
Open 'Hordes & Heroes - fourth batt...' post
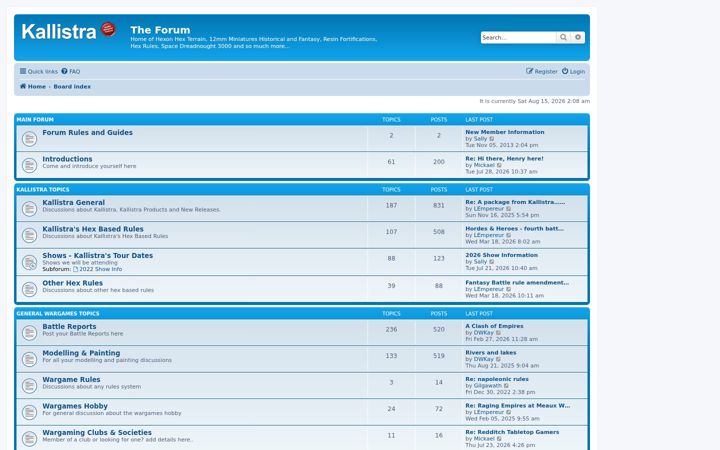coord(514,228)
